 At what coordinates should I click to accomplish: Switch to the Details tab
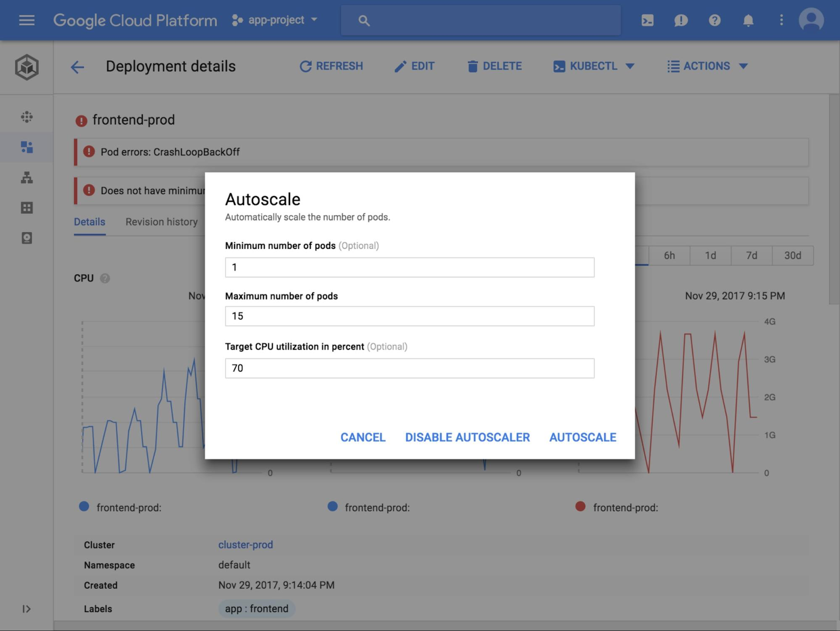89,222
